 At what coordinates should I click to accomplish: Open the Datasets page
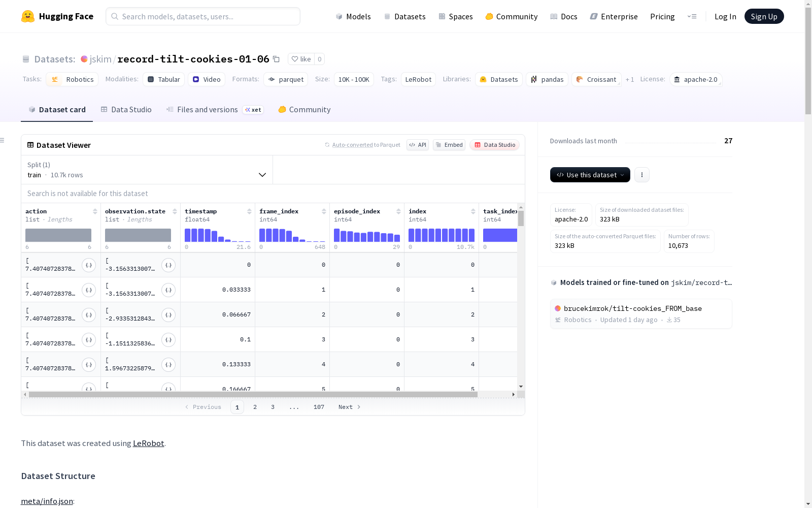[x=404, y=16]
